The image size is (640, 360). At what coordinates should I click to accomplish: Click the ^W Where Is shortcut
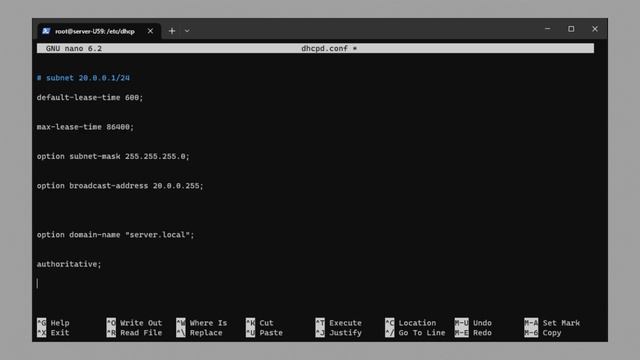[202, 323]
